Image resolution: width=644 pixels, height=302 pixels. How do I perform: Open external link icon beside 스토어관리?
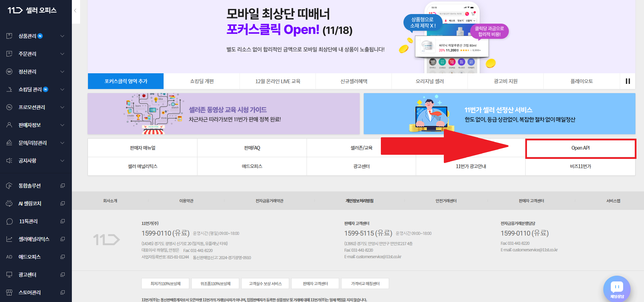click(63, 292)
